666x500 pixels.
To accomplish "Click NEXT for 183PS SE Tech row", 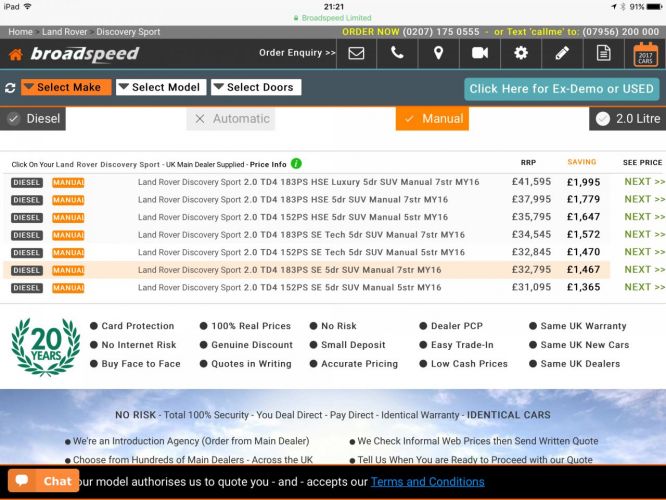I will (x=644, y=234).
